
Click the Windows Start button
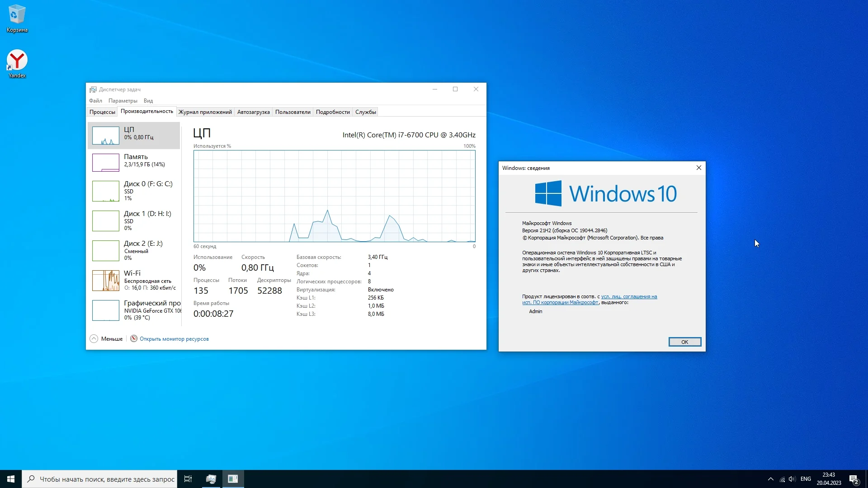point(11,479)
